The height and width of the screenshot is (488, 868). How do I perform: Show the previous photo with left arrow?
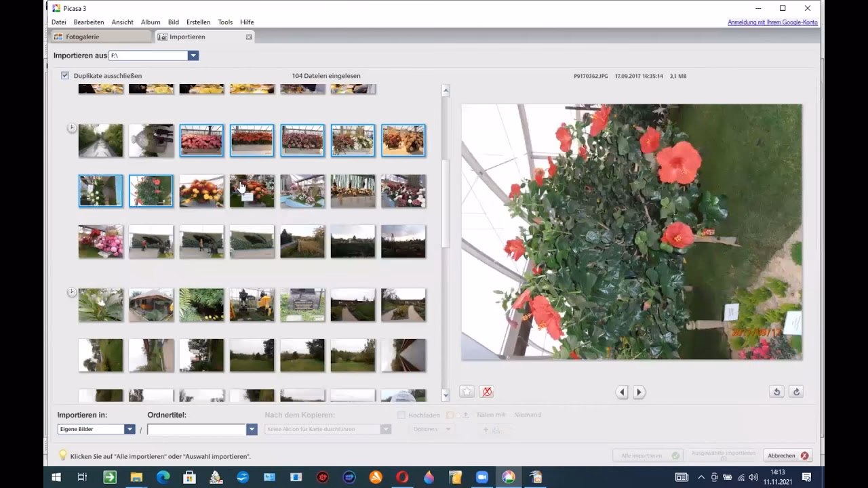click(x=622, y=392)
